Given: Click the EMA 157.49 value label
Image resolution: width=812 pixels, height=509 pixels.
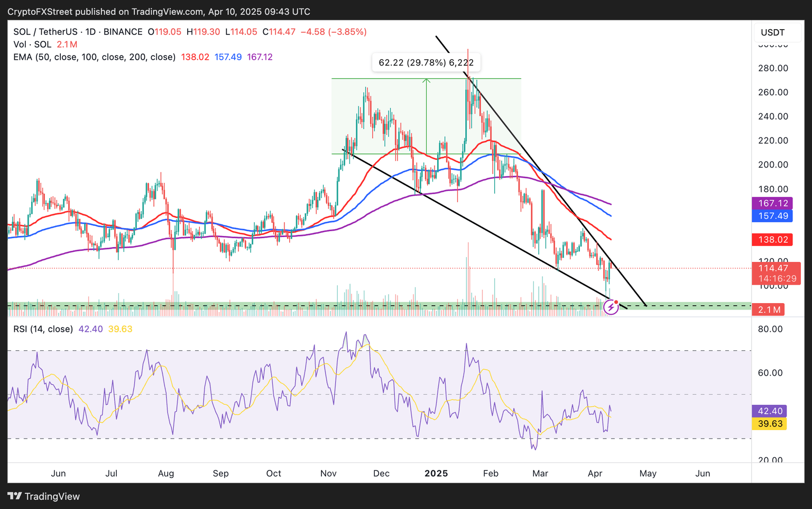Looking at the screenshot, I should click(x=772, y=215).
